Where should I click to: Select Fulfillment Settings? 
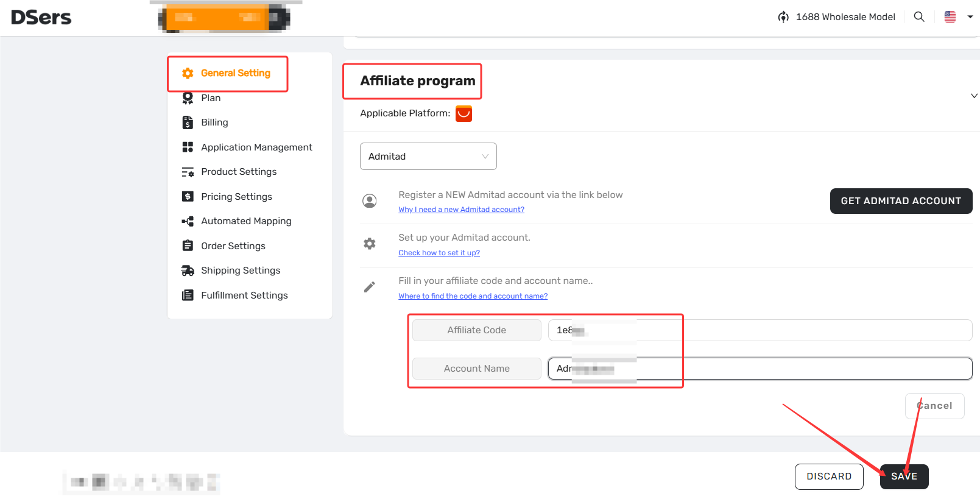[244, 296]
